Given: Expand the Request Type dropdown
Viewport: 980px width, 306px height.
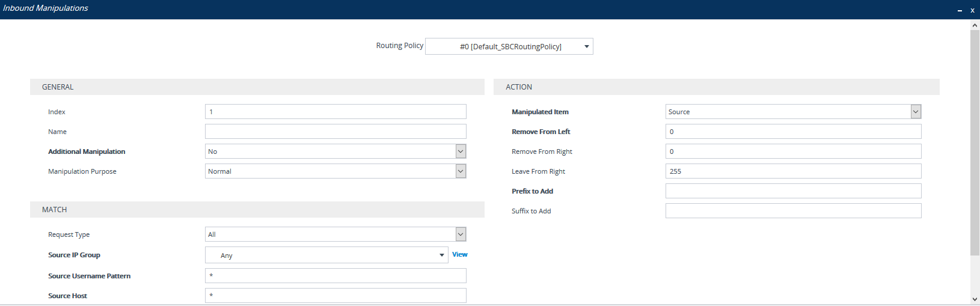Looking at the screenshot, I should 335,234.
